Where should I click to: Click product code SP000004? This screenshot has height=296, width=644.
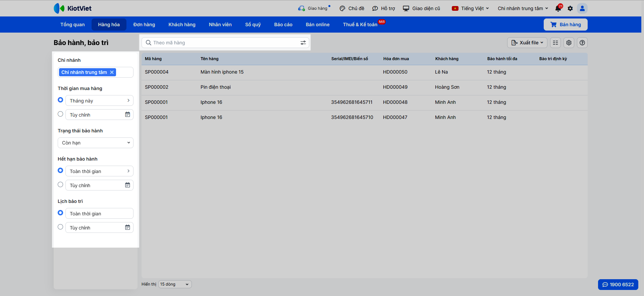click(x=157, y=72)
